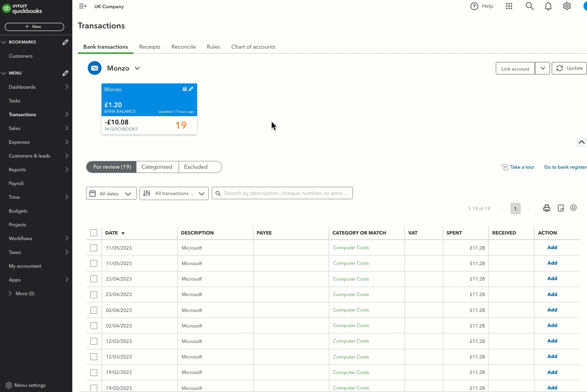Open the Link account dropdown arrow
Screen dimensions: 587x392
[543, 68]
